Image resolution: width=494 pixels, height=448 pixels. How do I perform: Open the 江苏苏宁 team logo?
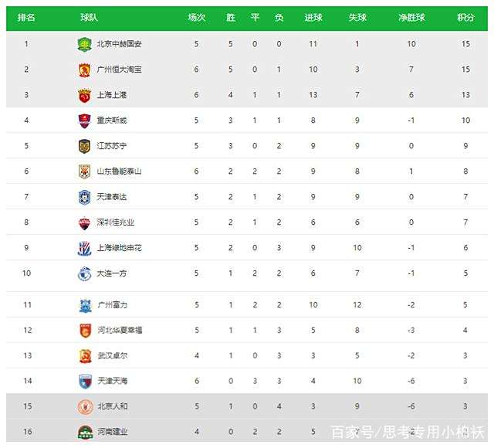point(84,146)
